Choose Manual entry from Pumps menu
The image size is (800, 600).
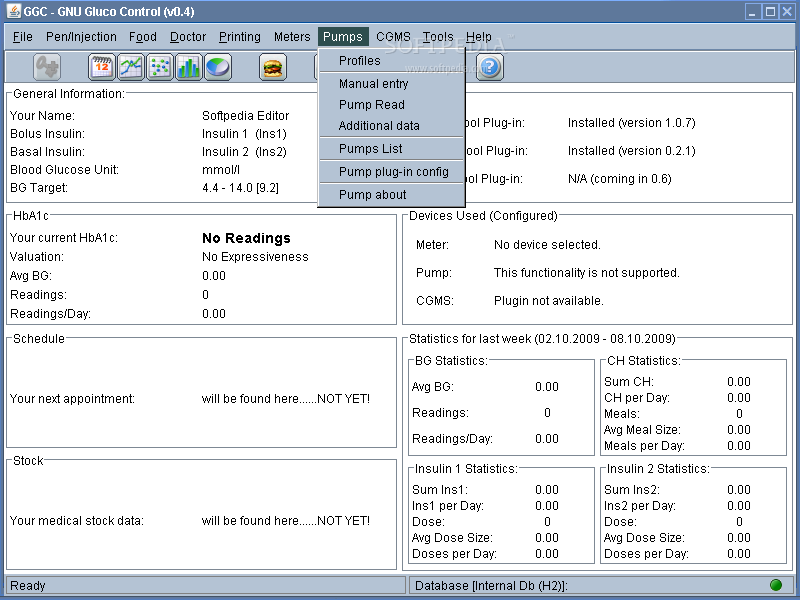(x=391, y=84)
